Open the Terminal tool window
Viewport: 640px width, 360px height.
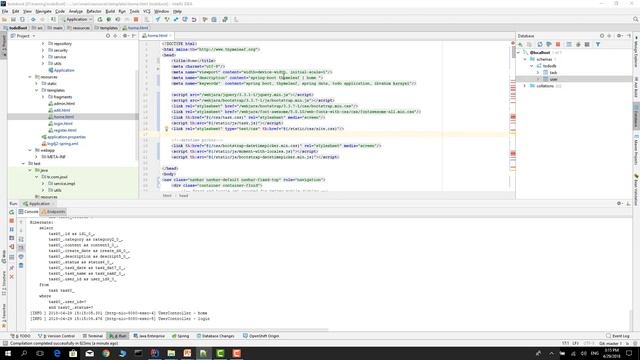tap(93, 336)
